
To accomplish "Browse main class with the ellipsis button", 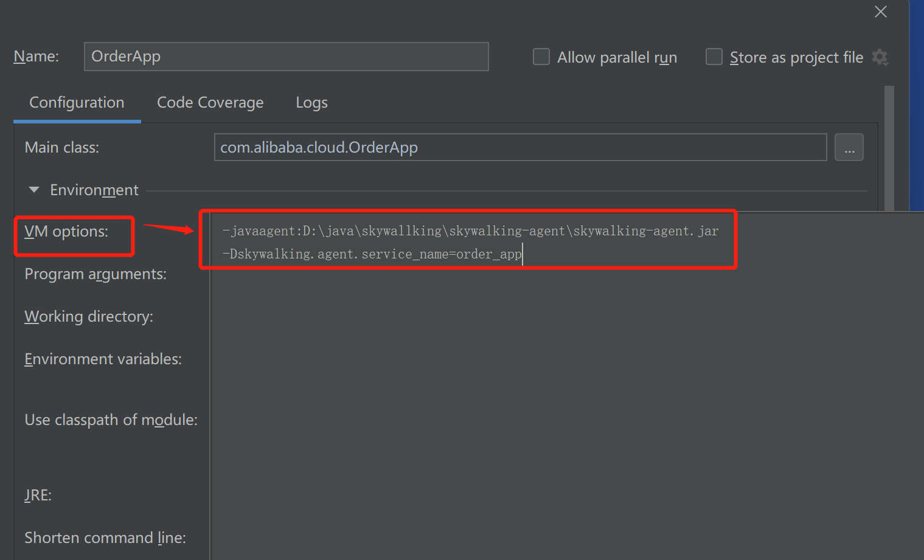I will [849, 147].
